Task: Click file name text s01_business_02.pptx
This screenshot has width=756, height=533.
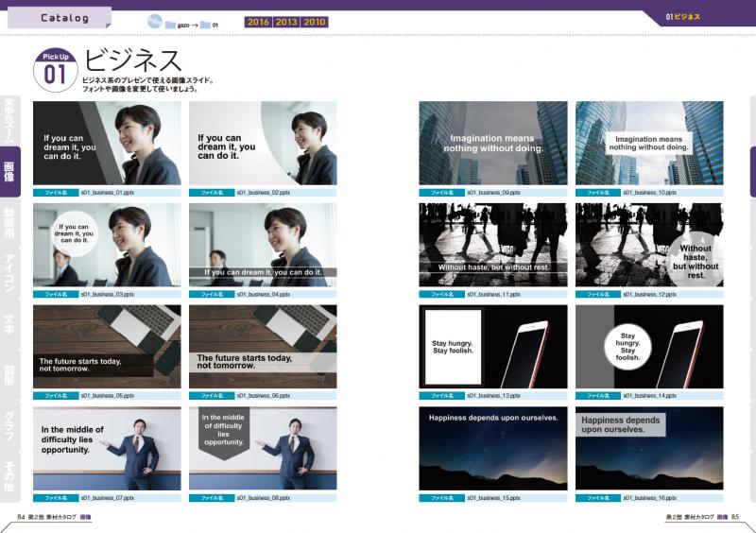Action: pyautogui.click(x=264, y=193)
